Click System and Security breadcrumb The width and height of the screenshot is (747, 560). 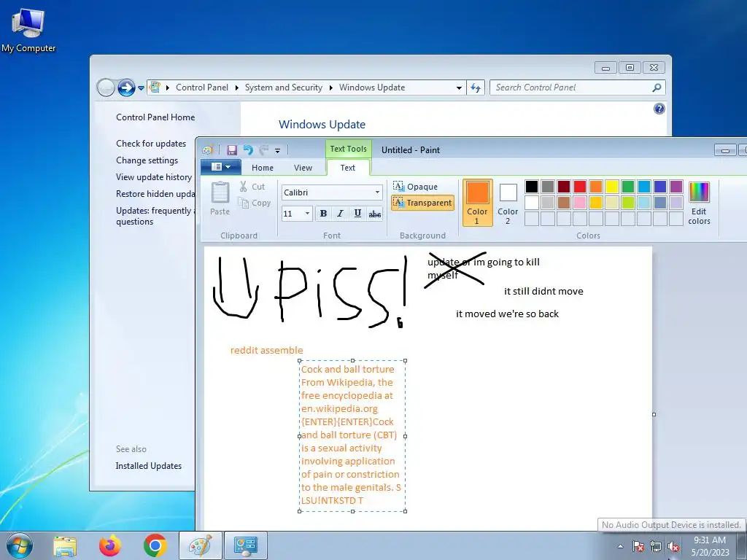click(284, 87)
